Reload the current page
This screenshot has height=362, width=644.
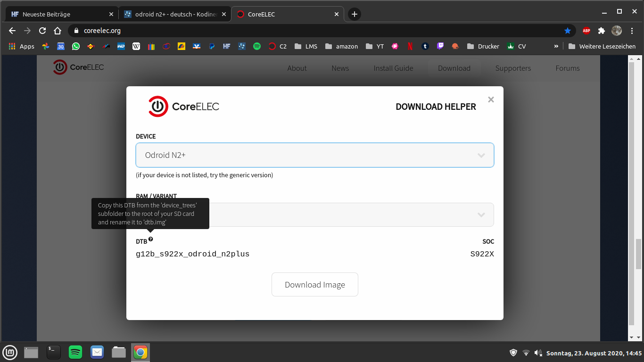pos(42,31)
